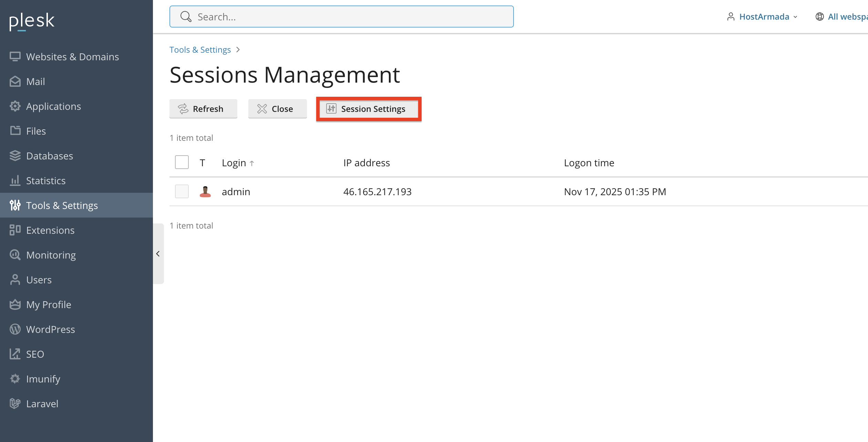The width and height of the screenshot is (868, 442).
Task: Go to the Extensions menu item
Action: pyautogui.click(x=76, y=230)
